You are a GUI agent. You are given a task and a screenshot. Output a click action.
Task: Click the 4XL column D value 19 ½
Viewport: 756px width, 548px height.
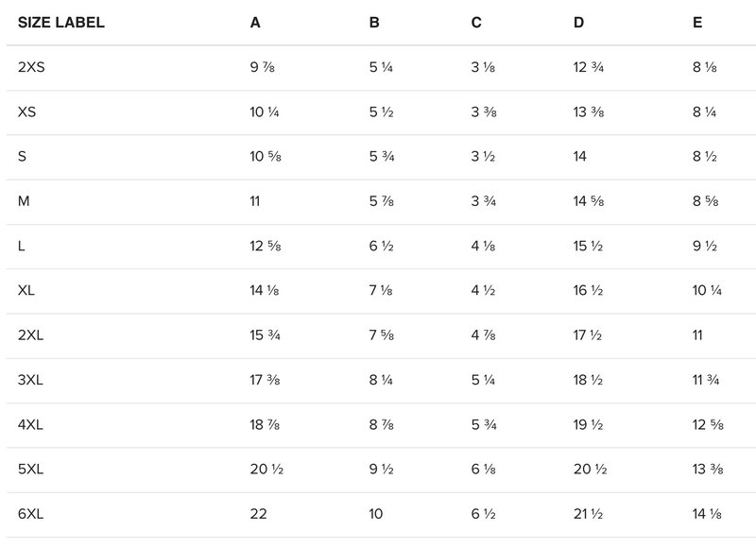(591, 424)
